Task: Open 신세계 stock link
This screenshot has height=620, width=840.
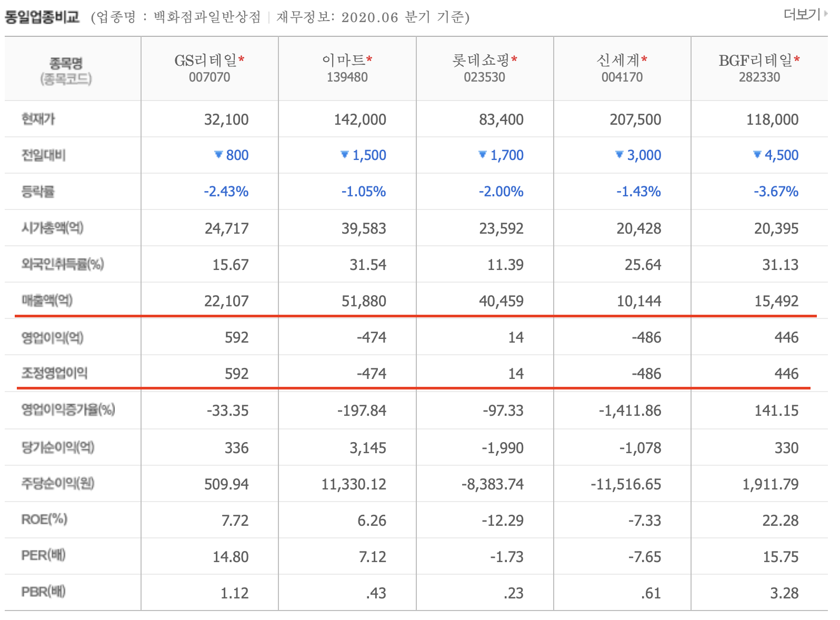Action: 618,61
